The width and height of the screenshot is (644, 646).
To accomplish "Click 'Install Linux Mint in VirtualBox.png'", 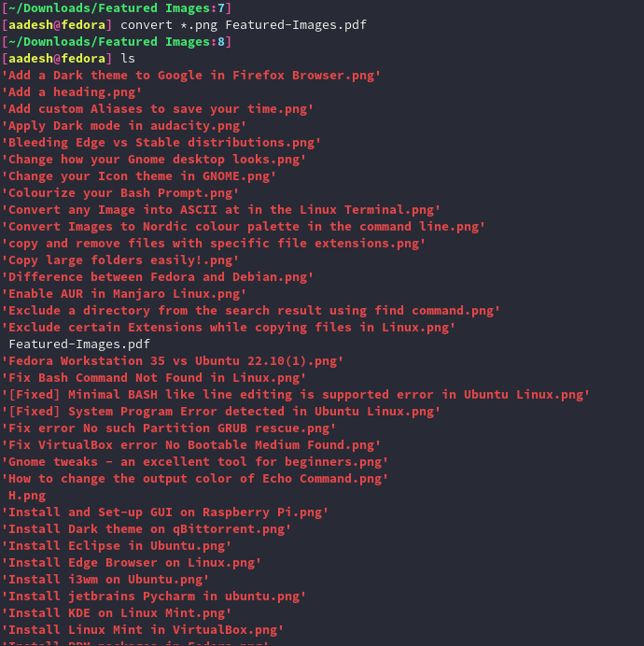I will click(144, 630).
